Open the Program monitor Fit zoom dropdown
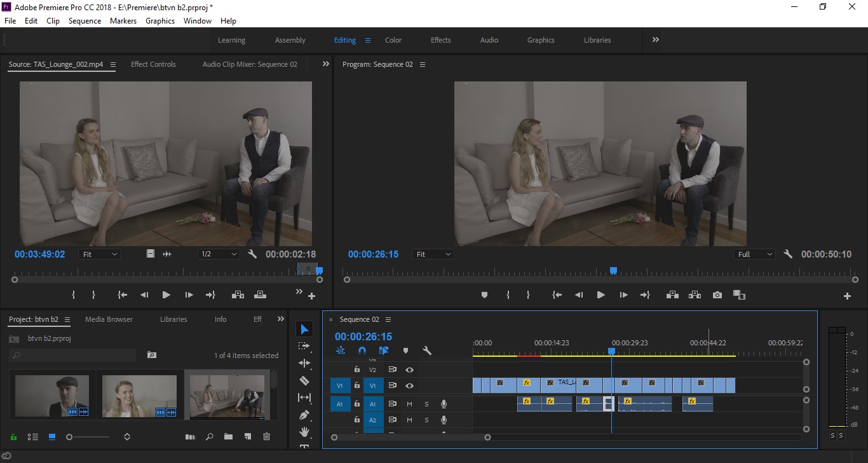 tap(433, 254)
